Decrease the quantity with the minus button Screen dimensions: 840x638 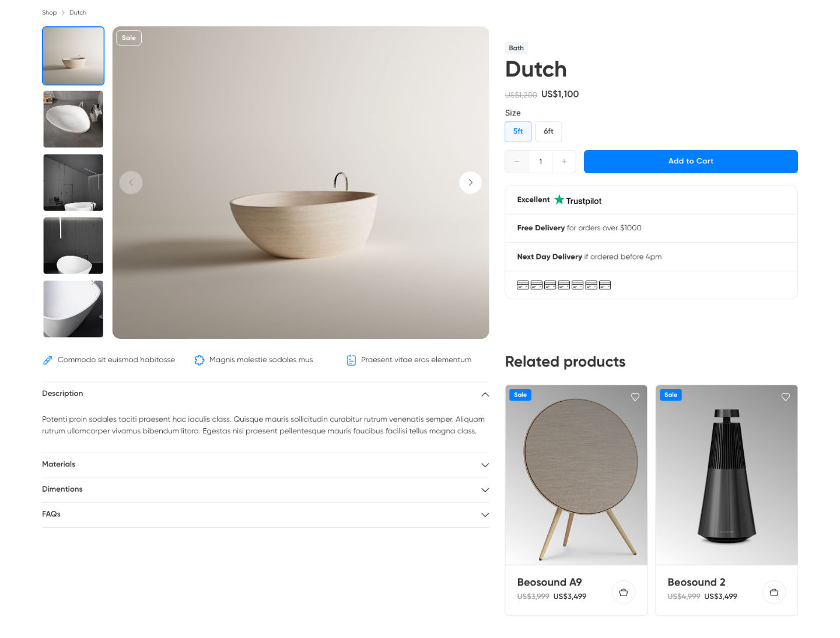[x=517, y=162]
